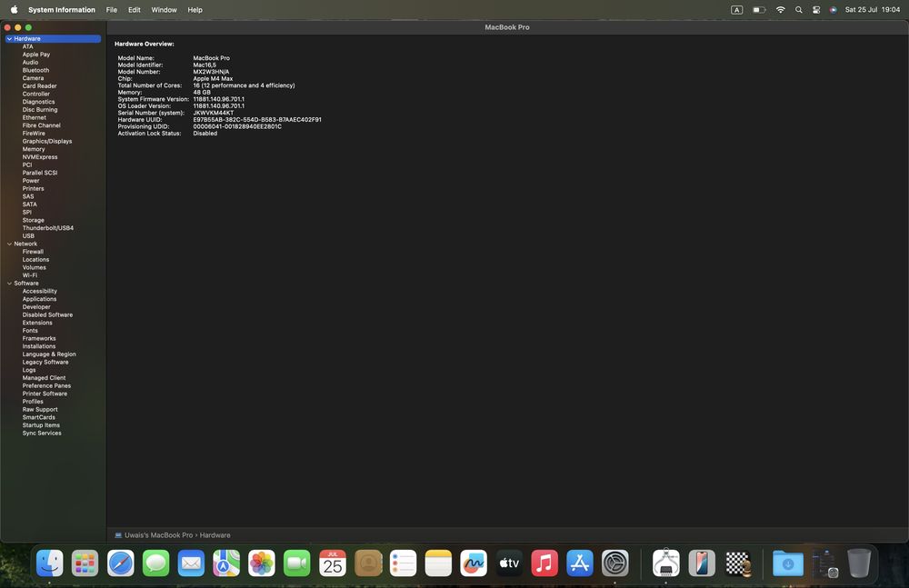
Task: Select USB under Hardware
Action: [28, 236]
